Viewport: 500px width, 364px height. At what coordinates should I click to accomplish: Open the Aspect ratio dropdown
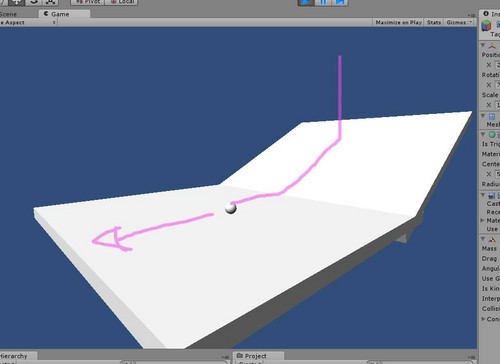point(28,22)
